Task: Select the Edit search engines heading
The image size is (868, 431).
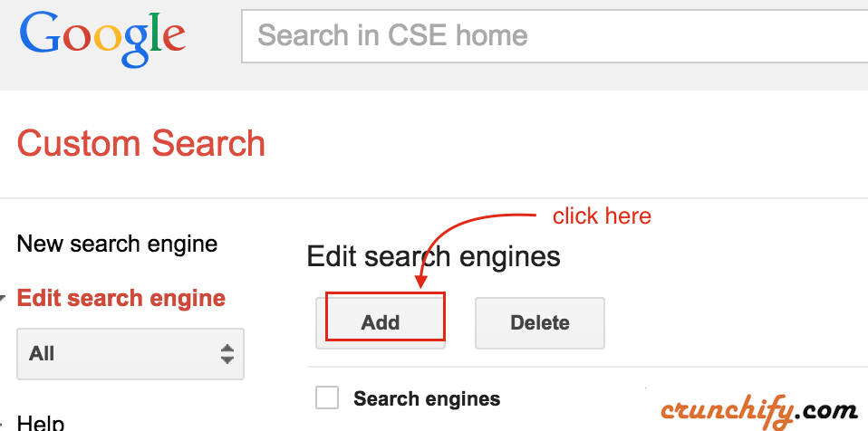Action: [x=433, y=257]
